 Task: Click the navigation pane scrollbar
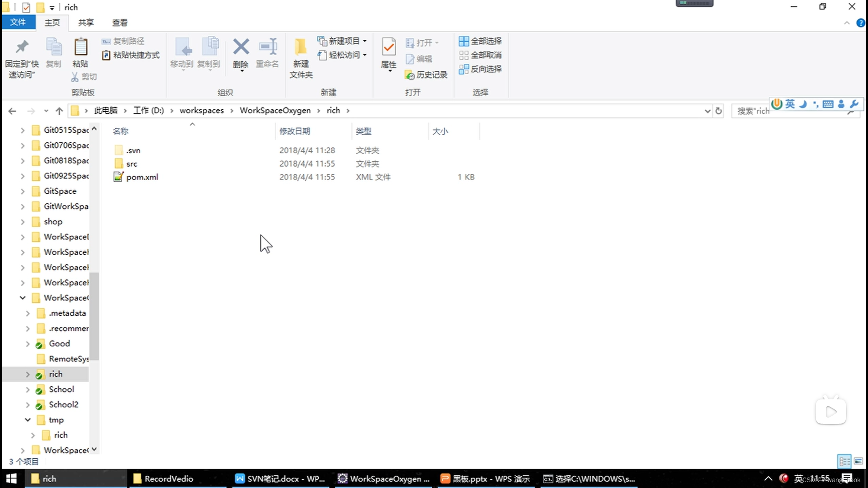point(94,316)
